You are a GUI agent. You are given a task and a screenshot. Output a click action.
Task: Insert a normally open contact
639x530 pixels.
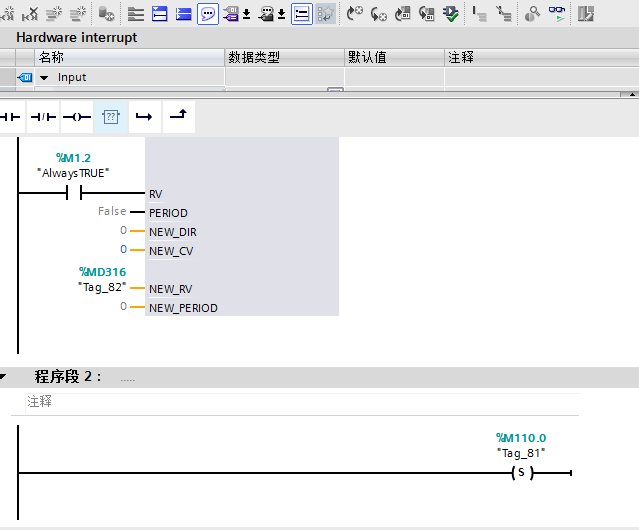coord(11,117)
